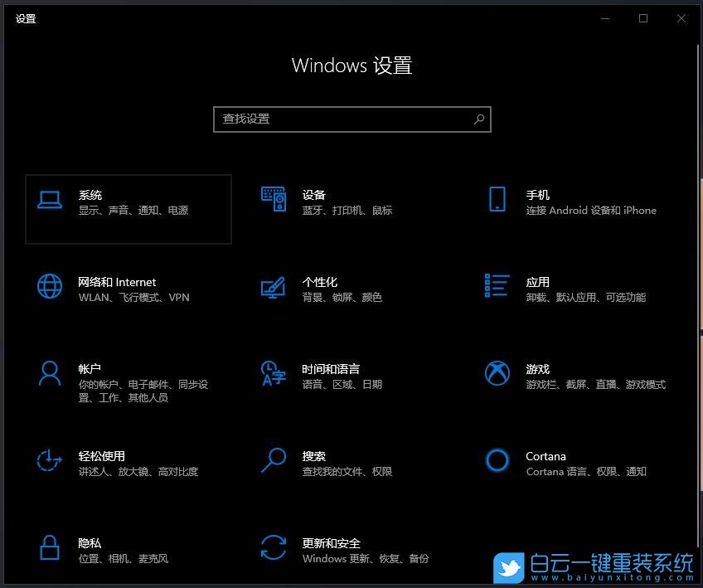Select the 显示、声音、通知、电源 subtitle text
This screenshot has width=703, height=588.
[x=134, y=211]
